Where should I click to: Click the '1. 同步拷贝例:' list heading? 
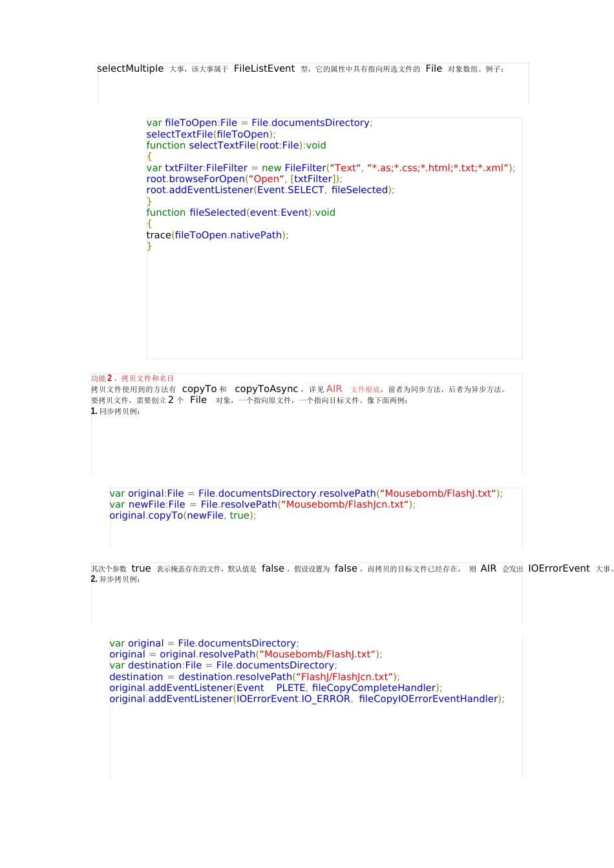pyautogui.click(x=116, y=411)
